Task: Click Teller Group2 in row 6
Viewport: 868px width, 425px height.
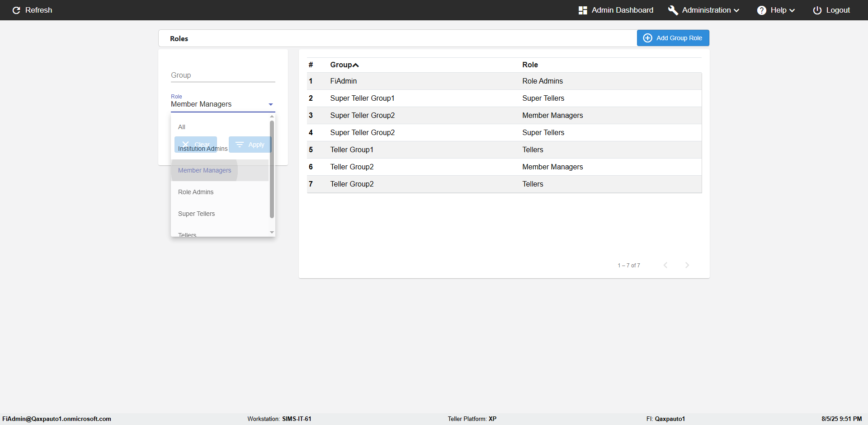Action: tap(352, 167)
